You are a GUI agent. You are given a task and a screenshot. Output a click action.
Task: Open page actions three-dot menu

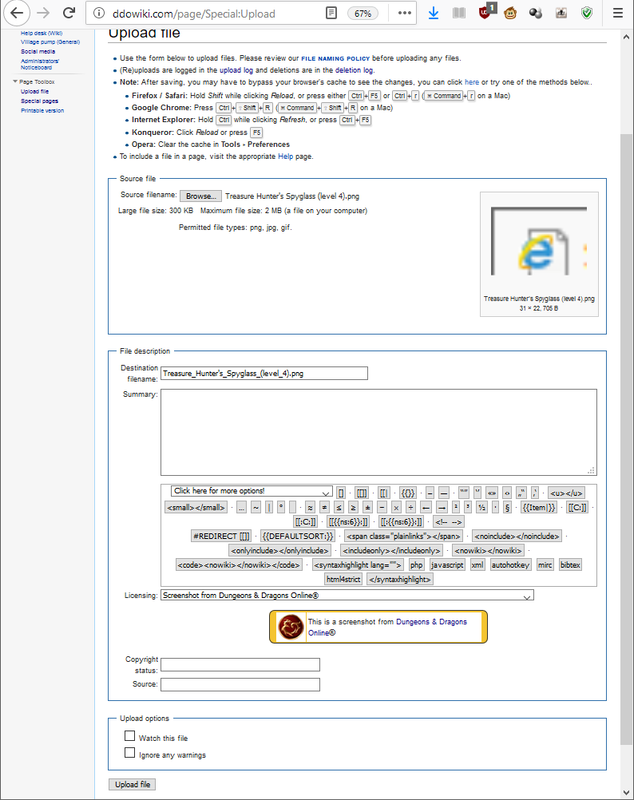click(x=404, y=13)
